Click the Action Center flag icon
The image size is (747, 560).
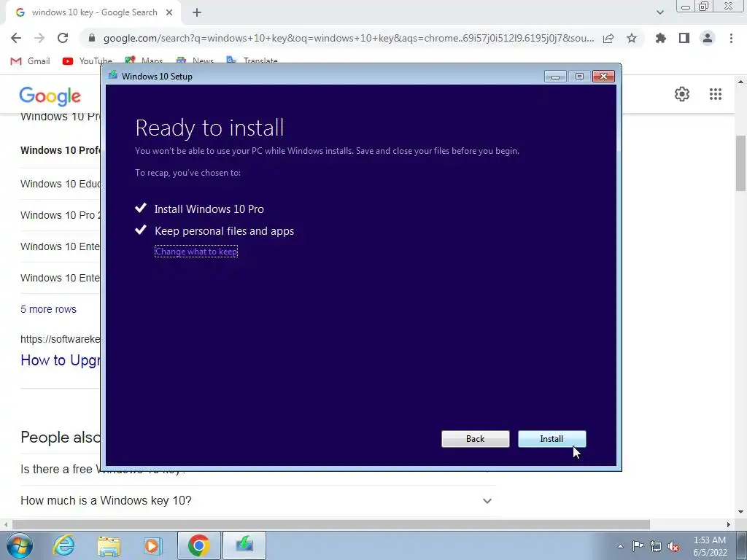pyautogui.click(x=638, y=546)
